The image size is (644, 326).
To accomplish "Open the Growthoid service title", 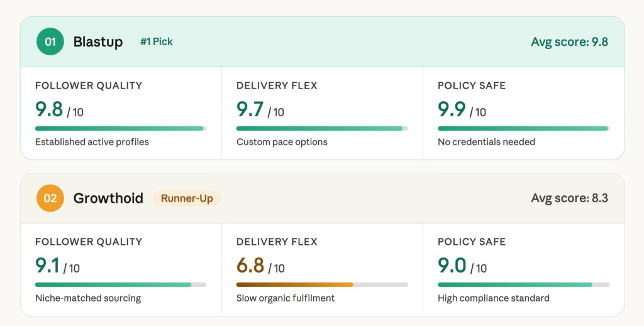I will 108,198.
